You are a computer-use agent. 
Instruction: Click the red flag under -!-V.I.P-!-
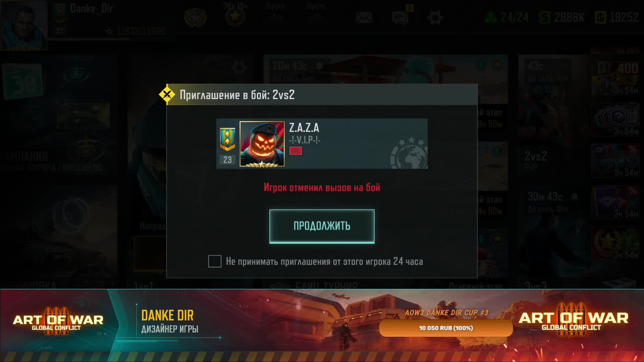point(296,150)
